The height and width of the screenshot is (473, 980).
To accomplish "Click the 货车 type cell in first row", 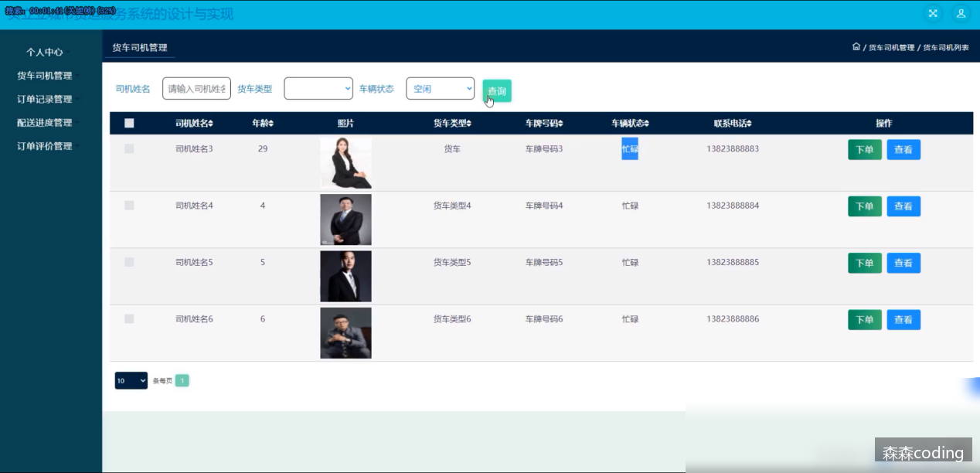I will coord(452,148).
